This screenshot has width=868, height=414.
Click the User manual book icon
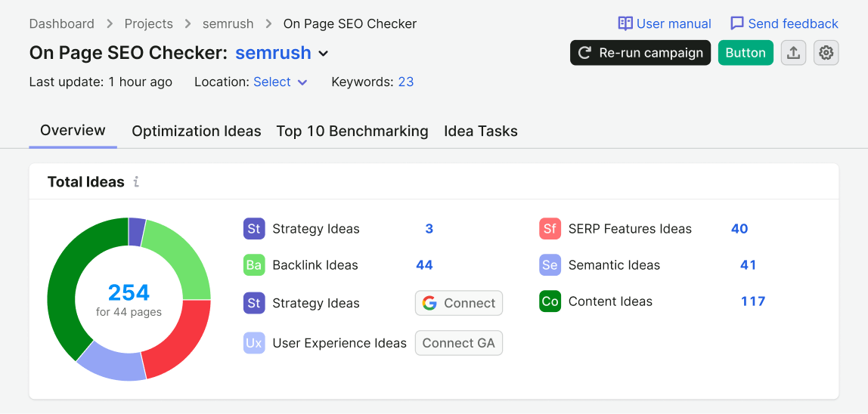(x=625, y=24)
